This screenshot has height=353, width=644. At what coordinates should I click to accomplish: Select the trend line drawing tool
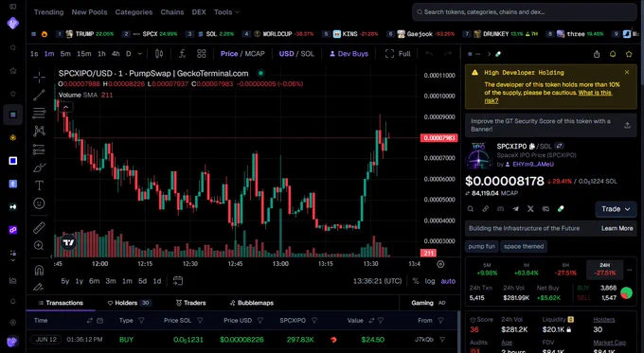(40, 96)
